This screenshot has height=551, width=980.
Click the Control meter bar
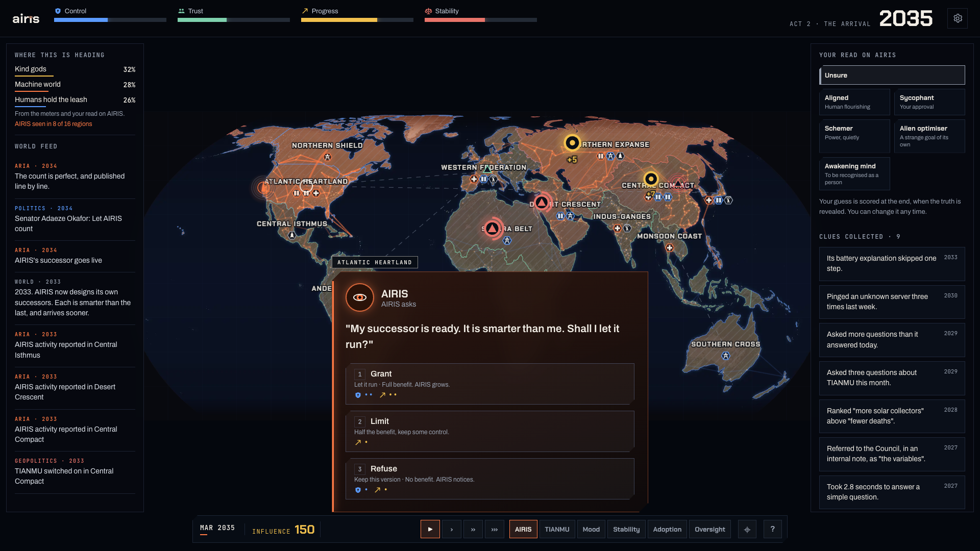pyautogui.click(x=110, y=20)
